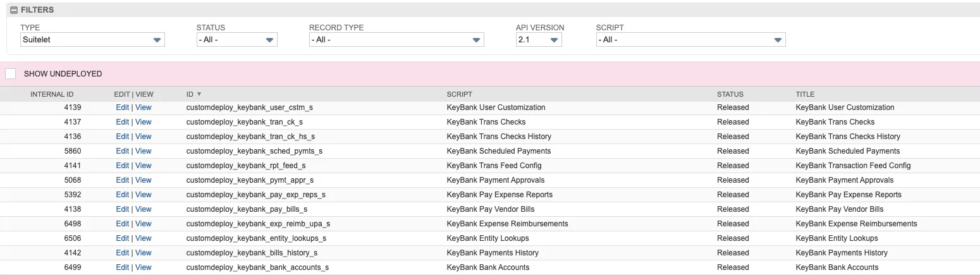View the KeyBank Scheduled Payments deployment
The width and height of the screenshot is (980, 275).
tap(144, 151)
